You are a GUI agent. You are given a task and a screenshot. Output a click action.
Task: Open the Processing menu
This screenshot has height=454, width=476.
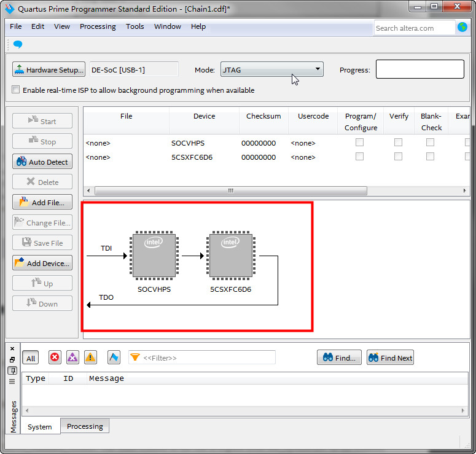[98, 26]
